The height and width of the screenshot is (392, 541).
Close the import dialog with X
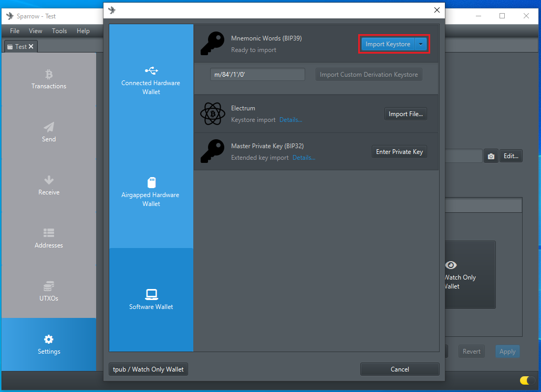[x=437, y=10]
